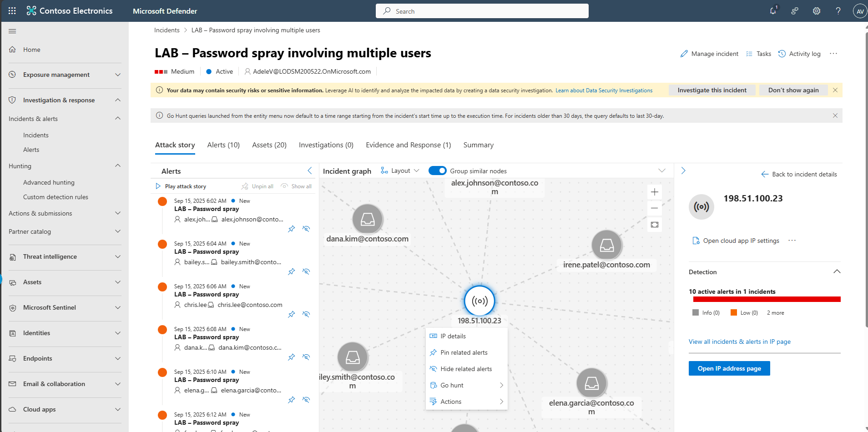Image resolution: width=868 pixels, height=432 pixels.
Task: Pin the 6:10 AM elena.garcia alert
Action: [x=292, y=400]
